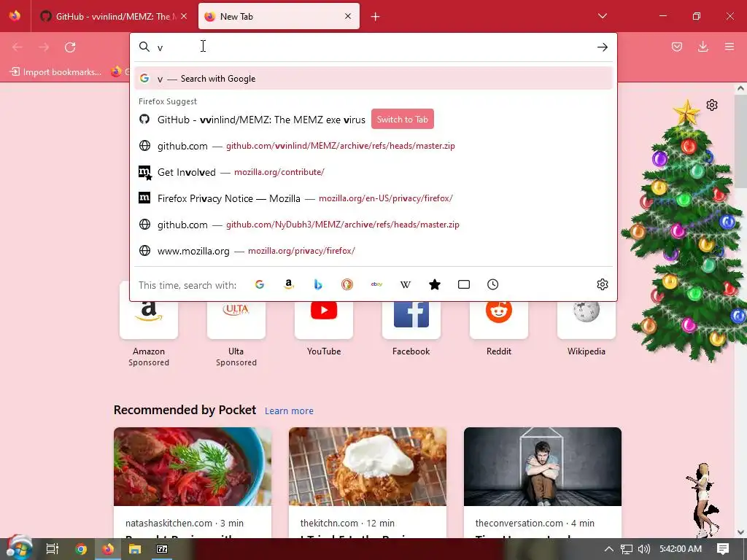This screenshot has height=560, width=747.
Task: Search bookmarks via star icon
Action: 435,285
